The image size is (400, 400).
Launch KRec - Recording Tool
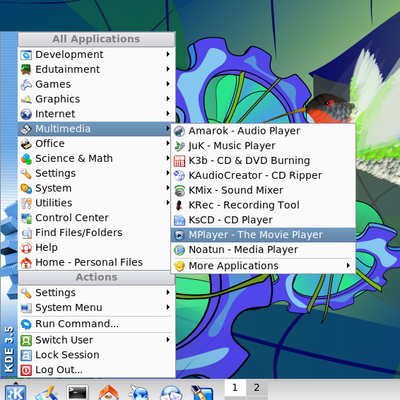pos(263,205)
